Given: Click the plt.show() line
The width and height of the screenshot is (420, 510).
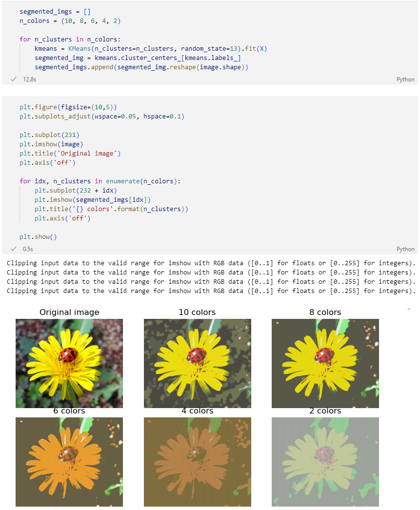Looking at the screenshot, I should pyautogui.click(x=38, y=237).
